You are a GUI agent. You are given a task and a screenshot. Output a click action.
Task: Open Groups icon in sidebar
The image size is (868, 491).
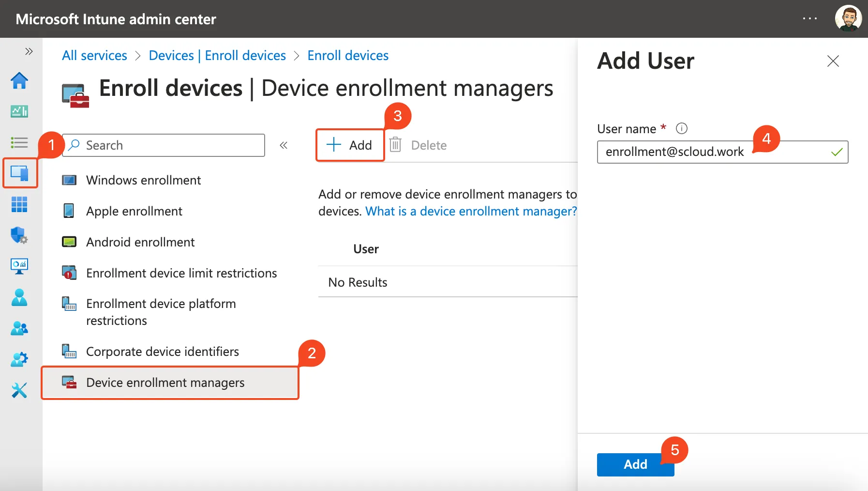tap(19, 328)
